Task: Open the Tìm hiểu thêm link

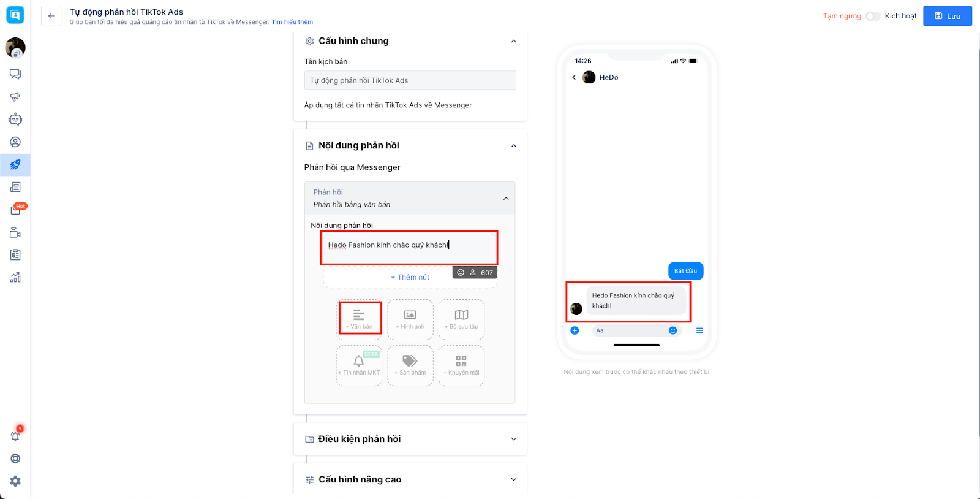Action: (292, 22)
